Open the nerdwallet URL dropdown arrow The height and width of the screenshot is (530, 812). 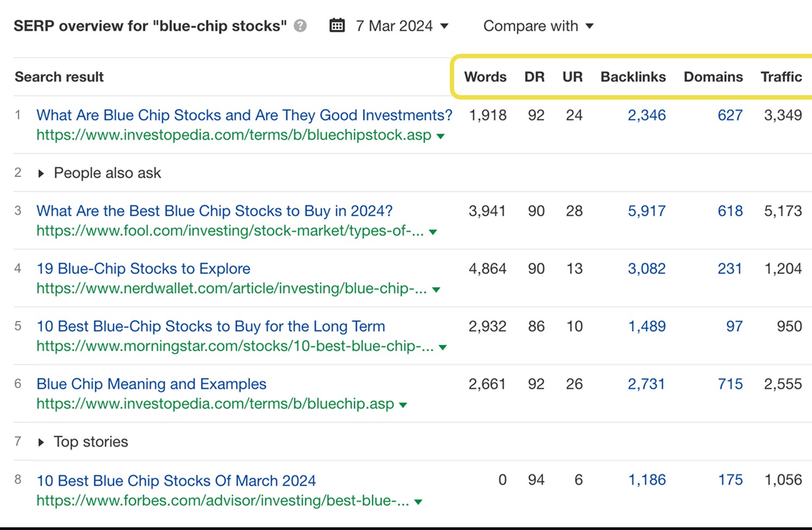(436, 289)
